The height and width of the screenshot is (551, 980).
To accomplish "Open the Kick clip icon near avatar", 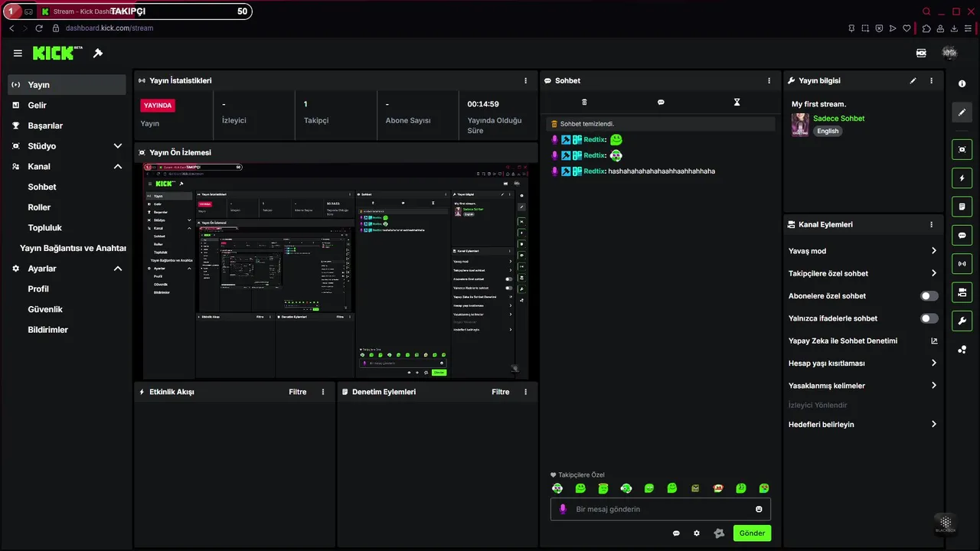I will tap(922, 53).
